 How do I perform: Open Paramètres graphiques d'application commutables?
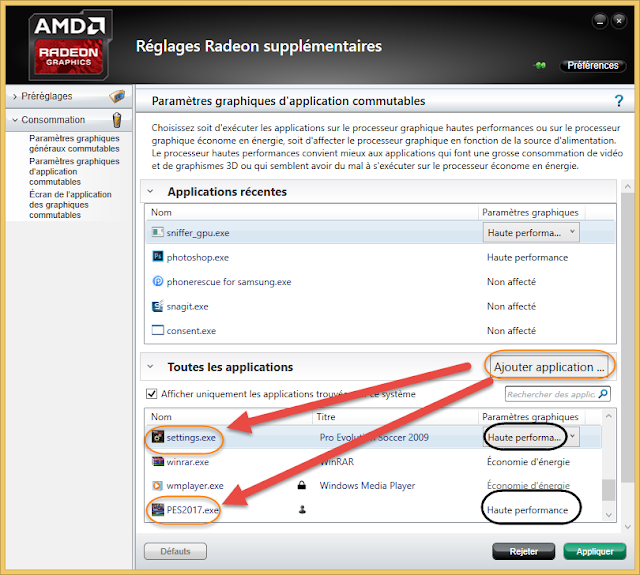pos(74,171)
